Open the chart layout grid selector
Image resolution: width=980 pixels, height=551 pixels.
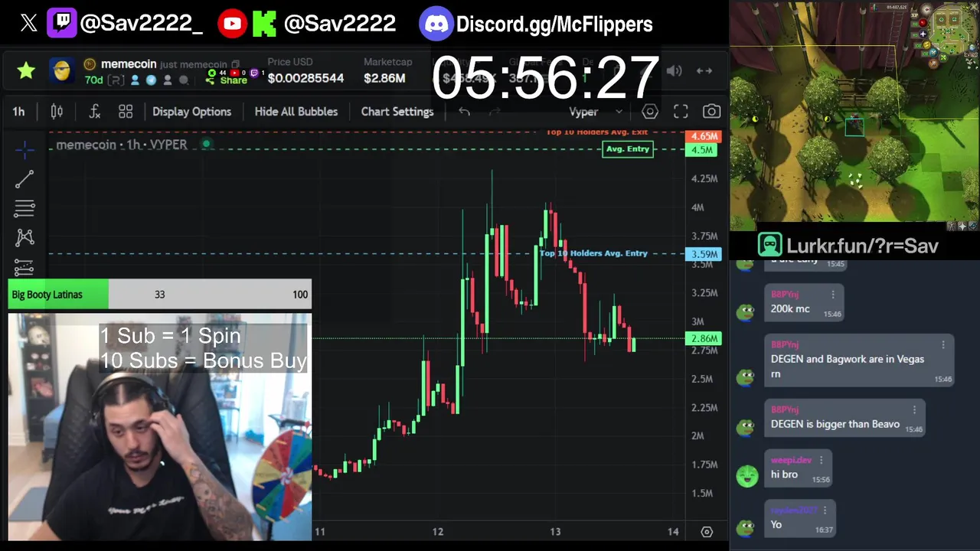click(126, 112)
